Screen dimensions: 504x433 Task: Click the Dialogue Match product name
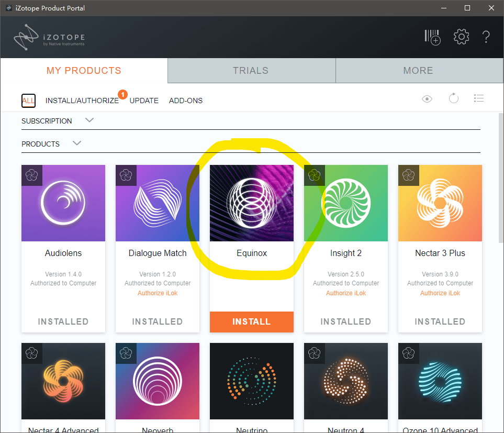(158, 253)
